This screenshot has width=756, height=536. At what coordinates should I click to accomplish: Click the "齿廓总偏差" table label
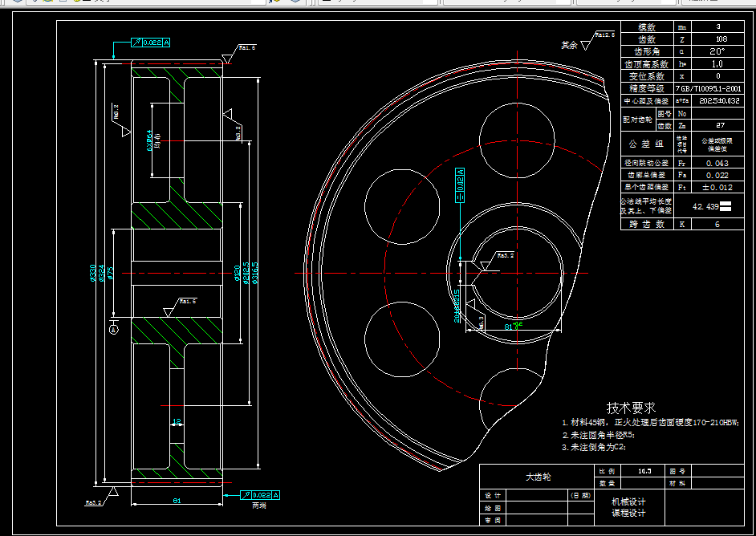coord(647,175)
